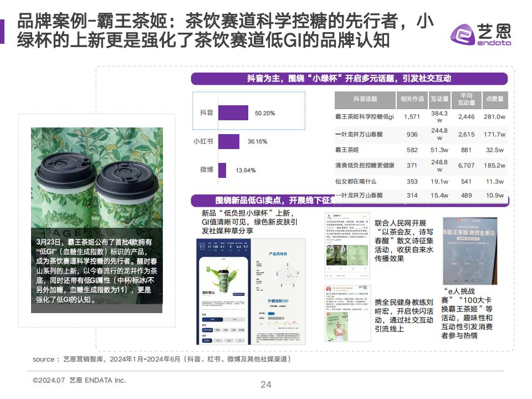Select the 314 related works cell
This screenshot has width=532, height=399.
pyautogui.click(x=412, y=196)
